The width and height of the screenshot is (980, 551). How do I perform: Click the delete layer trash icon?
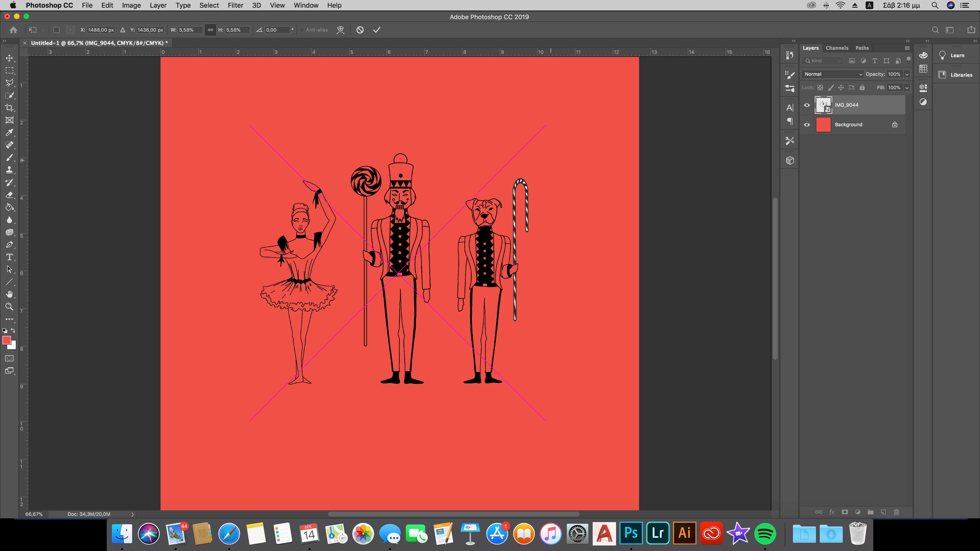click(x=896, y=512)
